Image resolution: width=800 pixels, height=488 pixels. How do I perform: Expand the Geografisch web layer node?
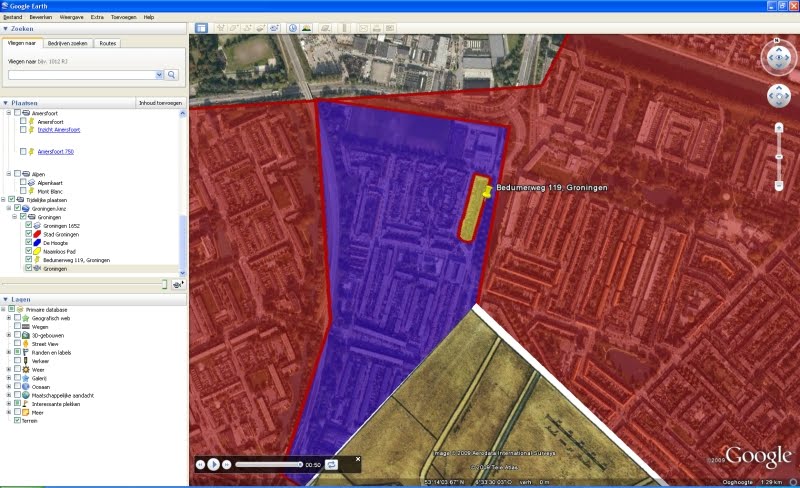coord(9,318)
